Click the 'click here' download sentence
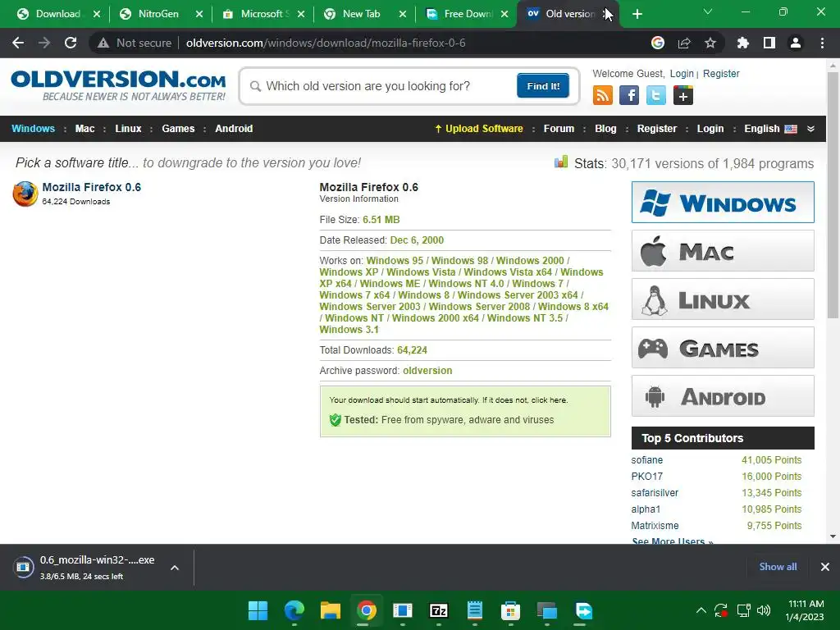Image resolution: width=840 pixels, height=630 pixels. 448,400
